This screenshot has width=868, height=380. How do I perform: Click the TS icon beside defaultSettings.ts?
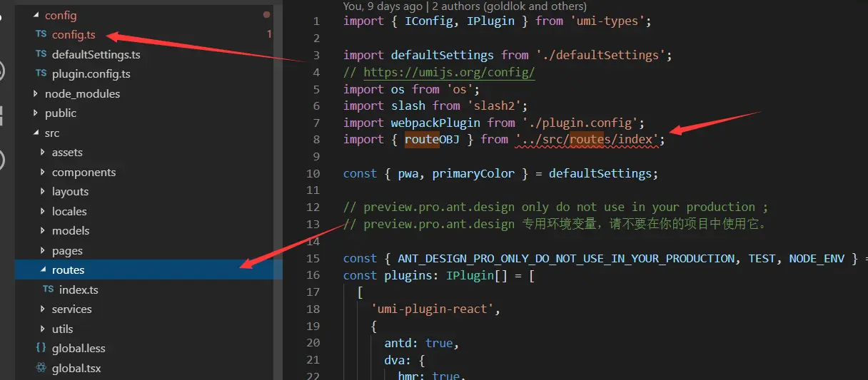(x=41, y=54)
